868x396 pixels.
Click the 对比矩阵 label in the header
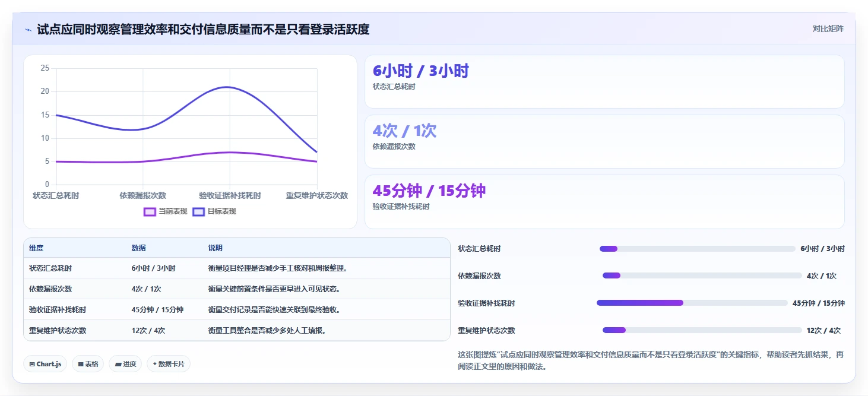click(828, 28)
